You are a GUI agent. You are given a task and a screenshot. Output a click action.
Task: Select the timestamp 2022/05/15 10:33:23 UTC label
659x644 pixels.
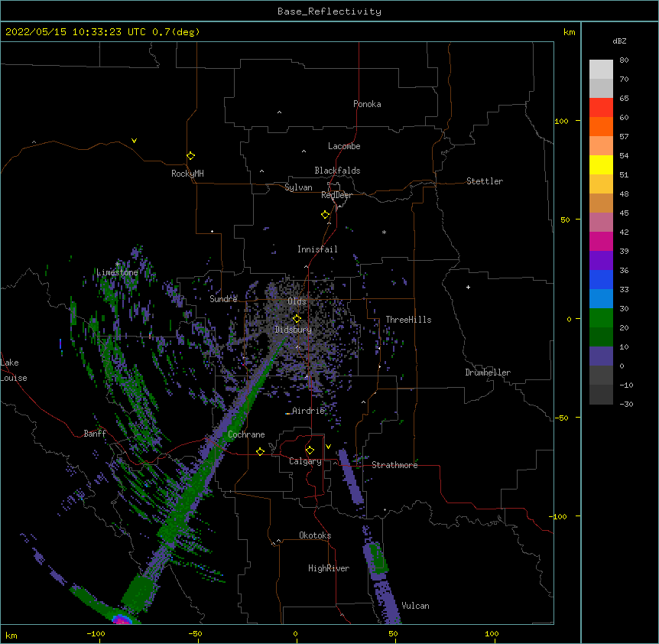pos(76,32)
